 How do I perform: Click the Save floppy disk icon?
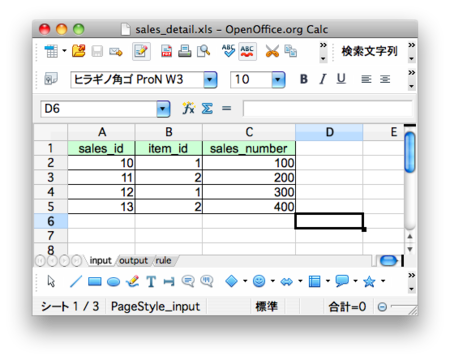tap(97, 51)
